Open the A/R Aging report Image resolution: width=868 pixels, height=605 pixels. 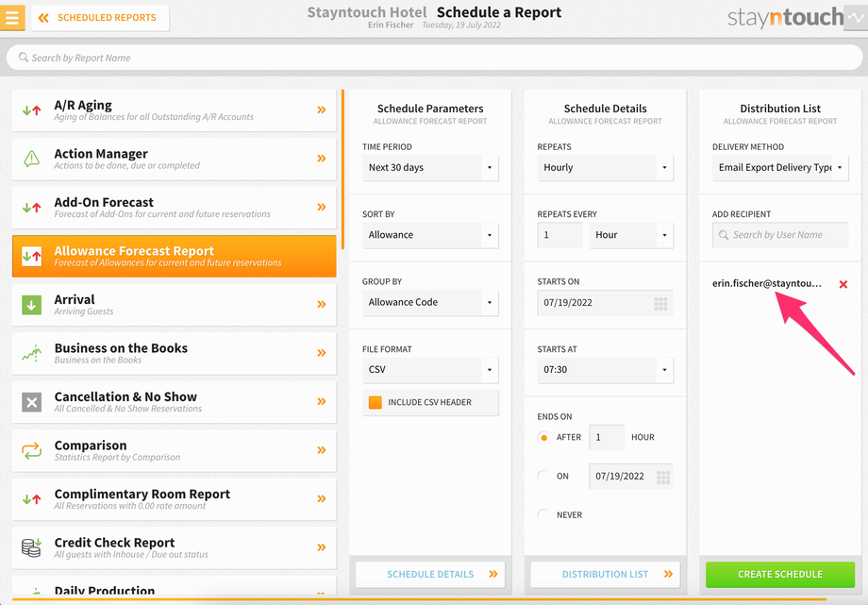174,110
